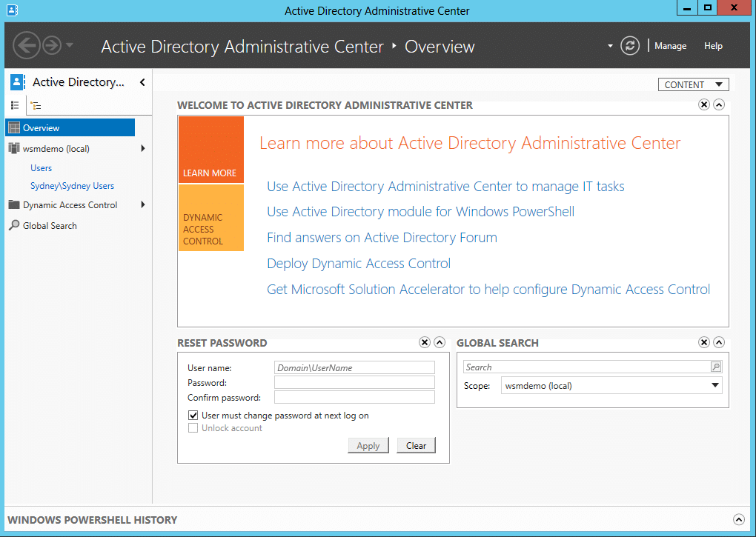Close the Global Search tile

click(704, 342)
